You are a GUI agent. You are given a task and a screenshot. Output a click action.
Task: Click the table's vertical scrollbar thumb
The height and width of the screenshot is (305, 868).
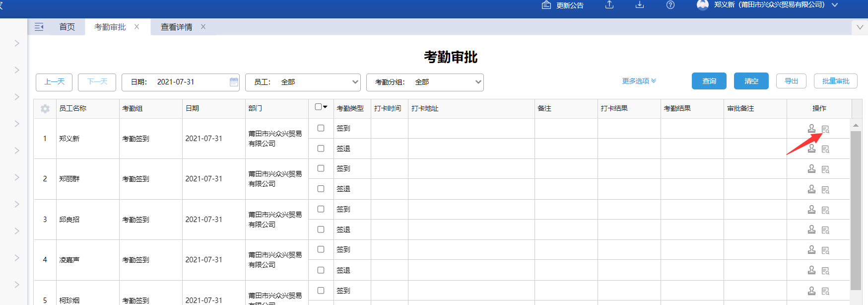856,210
